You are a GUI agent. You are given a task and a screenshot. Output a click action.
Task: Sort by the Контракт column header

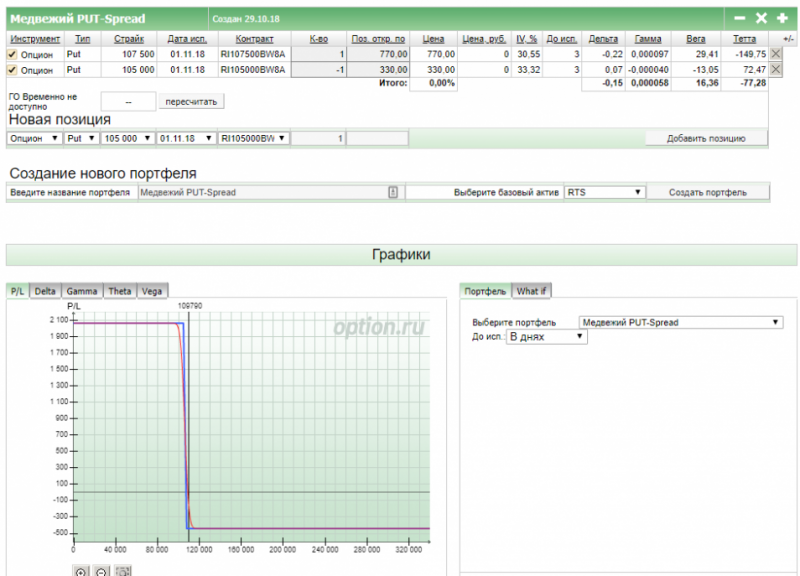[x=254, y=39]
